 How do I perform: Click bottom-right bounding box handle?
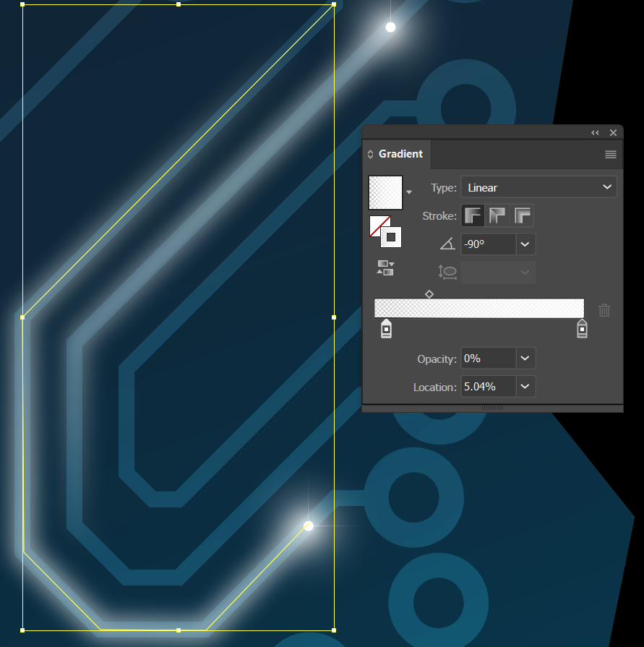click(334, 630)
